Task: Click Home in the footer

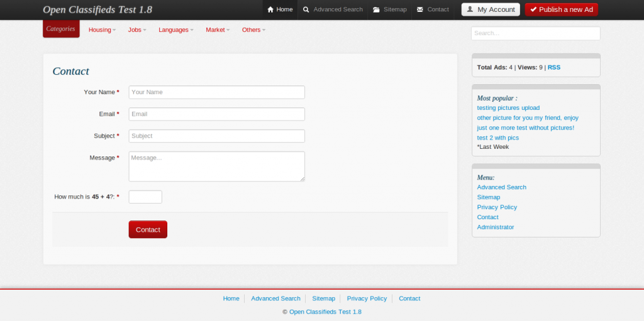Action: pos(231,298)
